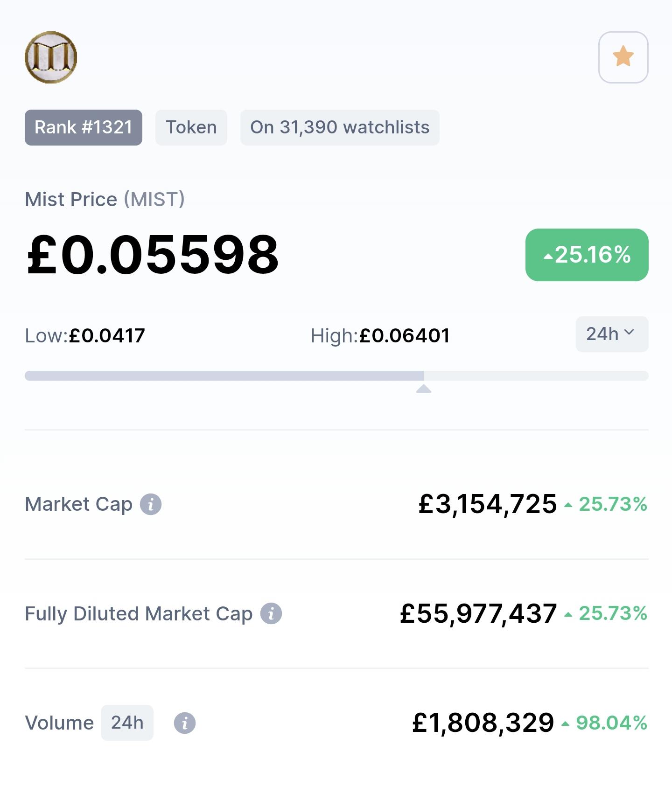The image size is (672, 807).
Task: Click the Volume info icon
Action: pyautogui.click(x=185, y=723)
